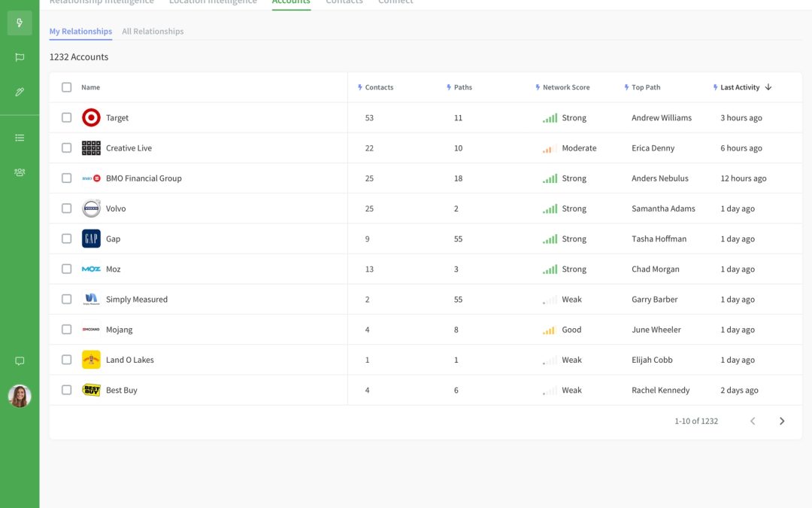Screen dimensions: 812x508
Task: Click Mojang's Good signal bars icon
Action: click(550, 330)
